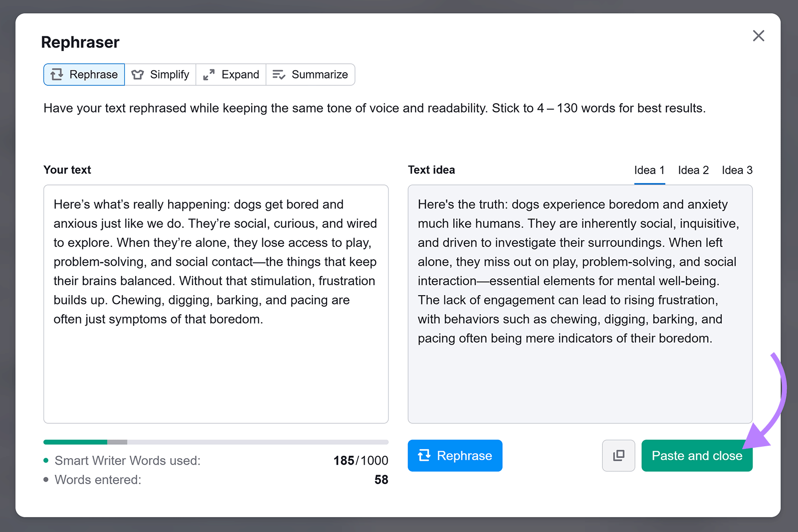Open the Idea 1 tab
This screenshot has height=532, width=798.
pos(649,170)
